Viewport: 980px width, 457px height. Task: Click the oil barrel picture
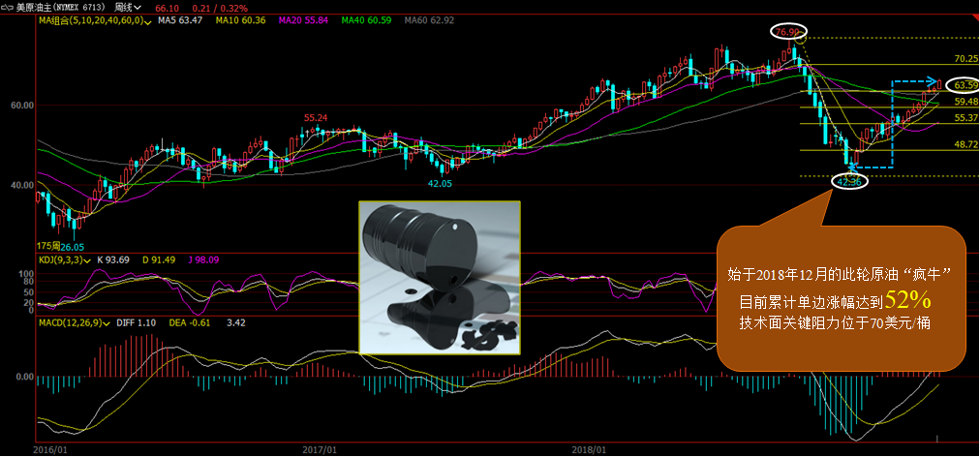(440, 277)
